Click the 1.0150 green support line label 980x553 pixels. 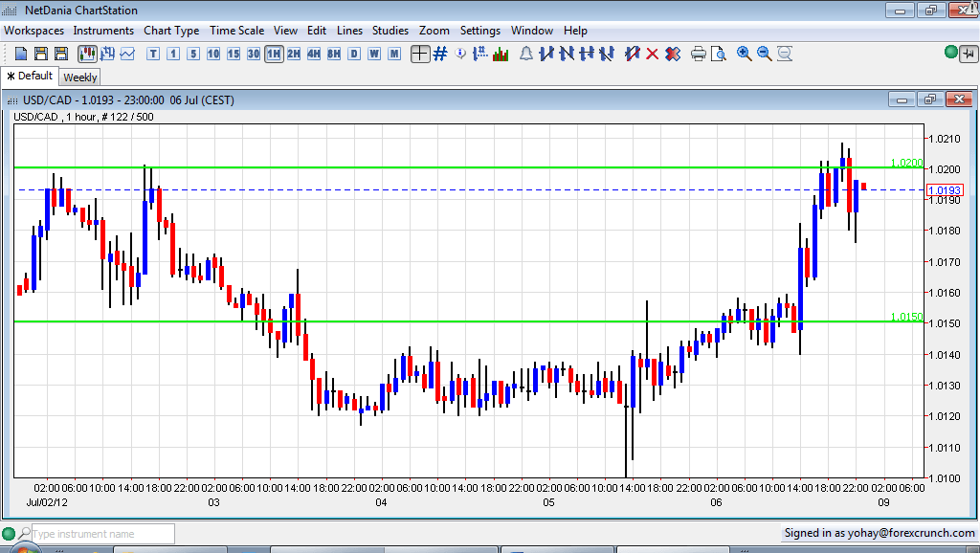click(x=906, y=317)
